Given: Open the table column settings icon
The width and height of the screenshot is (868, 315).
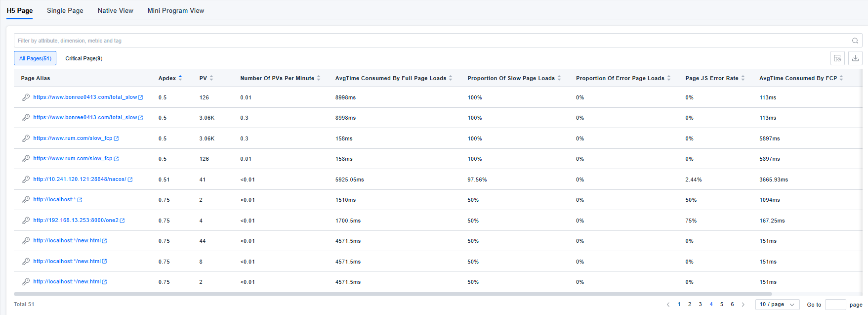Looking at the screenshot, I should point(837,58).
